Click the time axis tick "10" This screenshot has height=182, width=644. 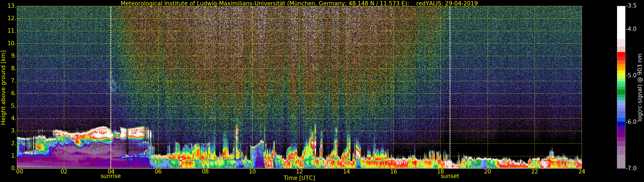pos(252,171)
